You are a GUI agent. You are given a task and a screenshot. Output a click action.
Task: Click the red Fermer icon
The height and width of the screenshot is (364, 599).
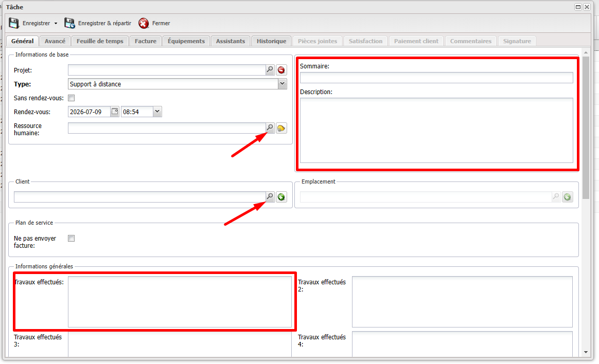(144, 23)
